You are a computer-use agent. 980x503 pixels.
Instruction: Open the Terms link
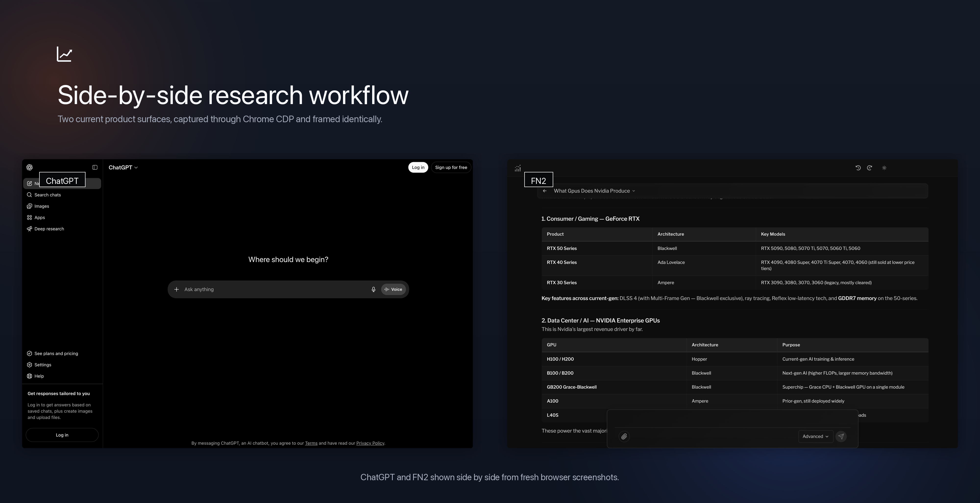pyautogui.click(x=311, y=443)
